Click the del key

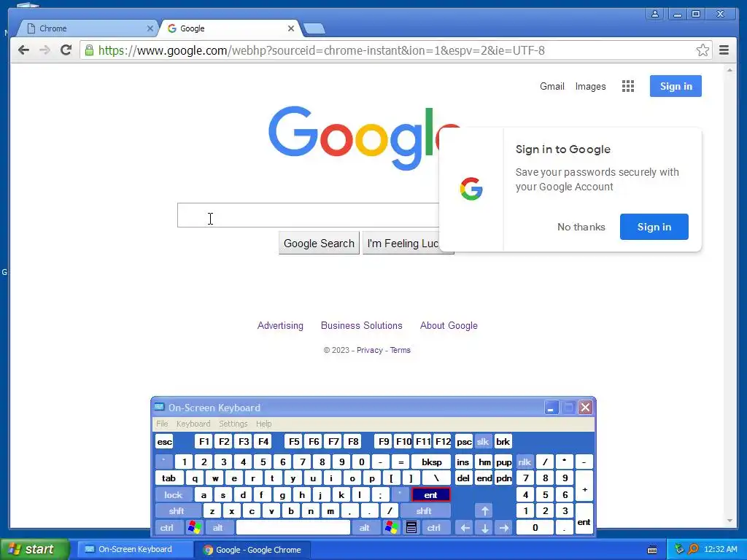(x=463, y=478)
